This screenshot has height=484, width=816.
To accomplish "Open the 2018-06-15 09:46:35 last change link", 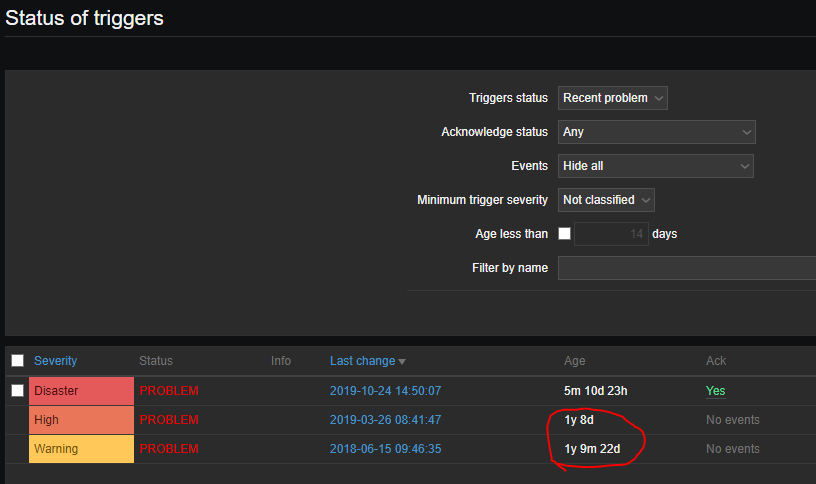I will [386, 449].
